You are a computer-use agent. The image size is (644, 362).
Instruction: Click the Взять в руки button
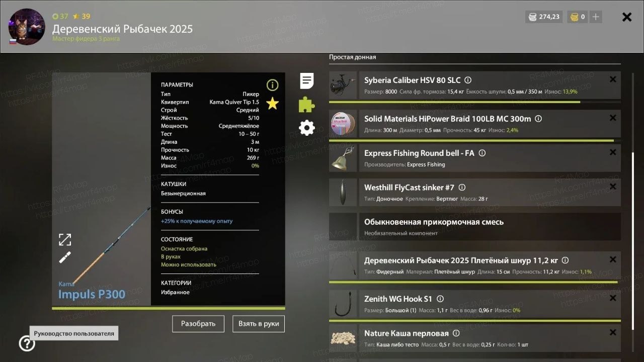[259, 324]
